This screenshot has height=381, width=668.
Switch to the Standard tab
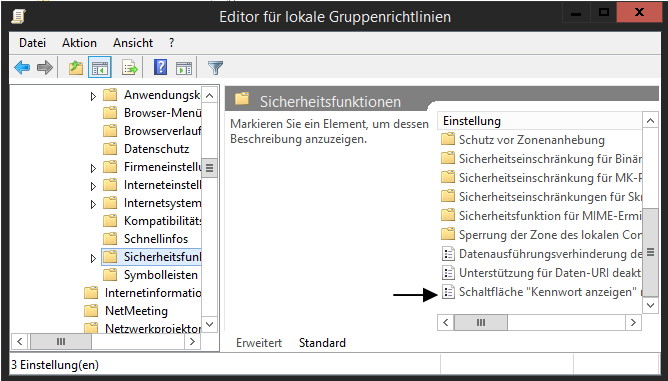click(x=322, y=343)
